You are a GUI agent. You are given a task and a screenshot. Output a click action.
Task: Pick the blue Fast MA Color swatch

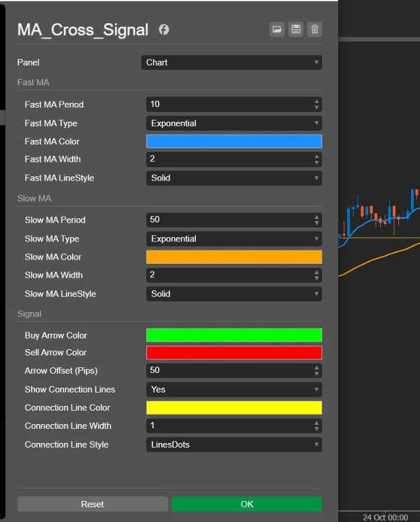[234, 141]
